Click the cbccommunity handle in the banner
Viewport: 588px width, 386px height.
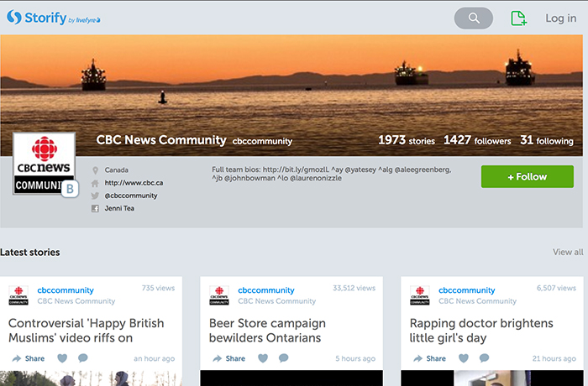[262, 141]
